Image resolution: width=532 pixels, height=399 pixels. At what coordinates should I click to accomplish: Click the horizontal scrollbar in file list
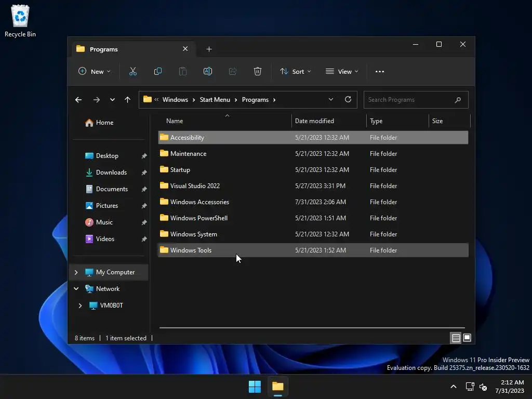click(312, 328)
